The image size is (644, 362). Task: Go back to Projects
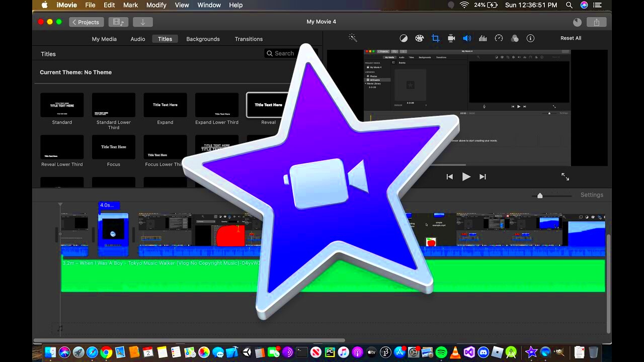[x=87, y=22]
